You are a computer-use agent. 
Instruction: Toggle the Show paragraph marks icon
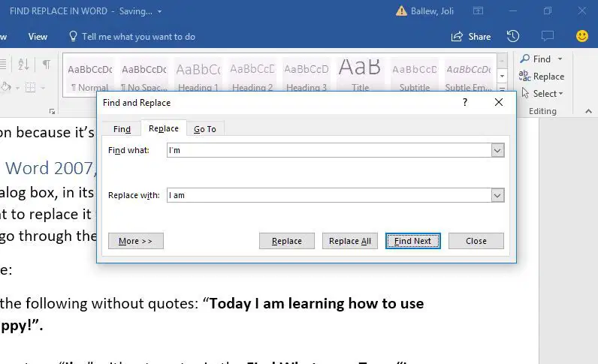click(47, 64)
